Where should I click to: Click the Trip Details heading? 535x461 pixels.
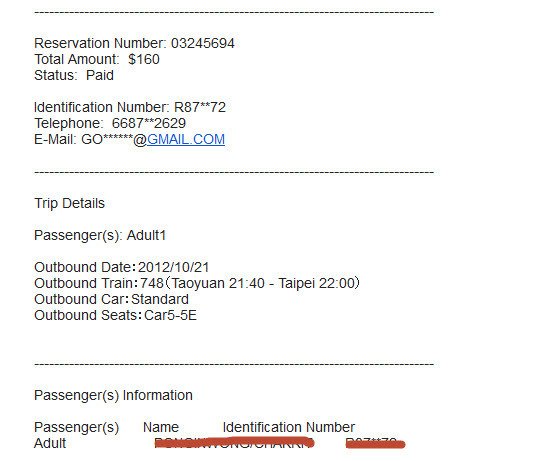[69, 203]
